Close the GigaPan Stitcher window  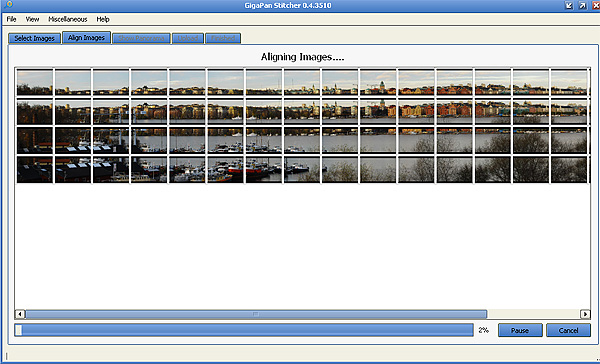pyautogui.click(x=596, y=5)
